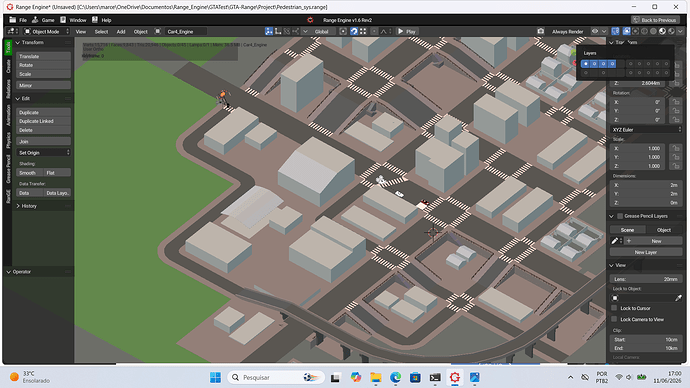690x388 pixels.
Task: Switch to the Tools vertical tab
Action: coord(8,48)
